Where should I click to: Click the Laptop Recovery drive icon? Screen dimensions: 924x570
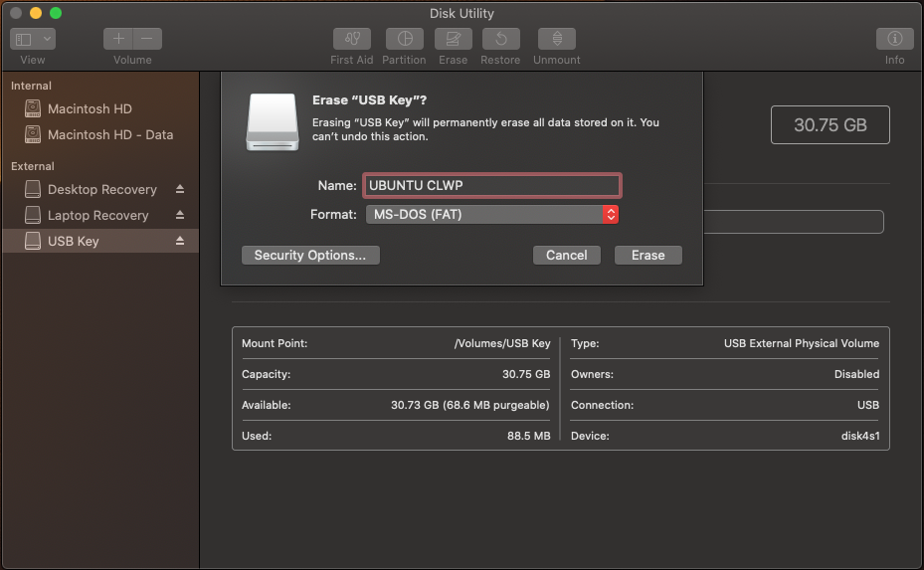[x=33, y=215]
